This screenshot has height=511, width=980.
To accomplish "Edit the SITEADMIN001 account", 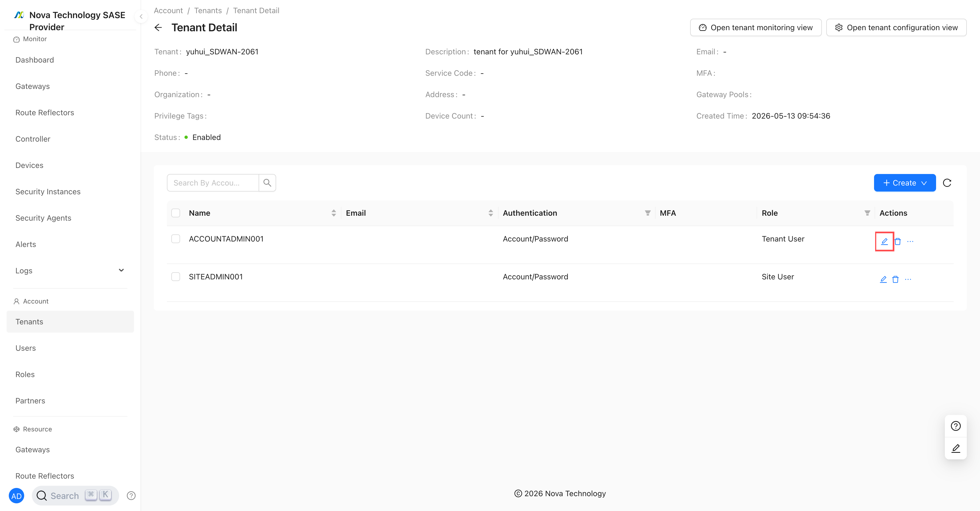I will click(x=883, y=279).
